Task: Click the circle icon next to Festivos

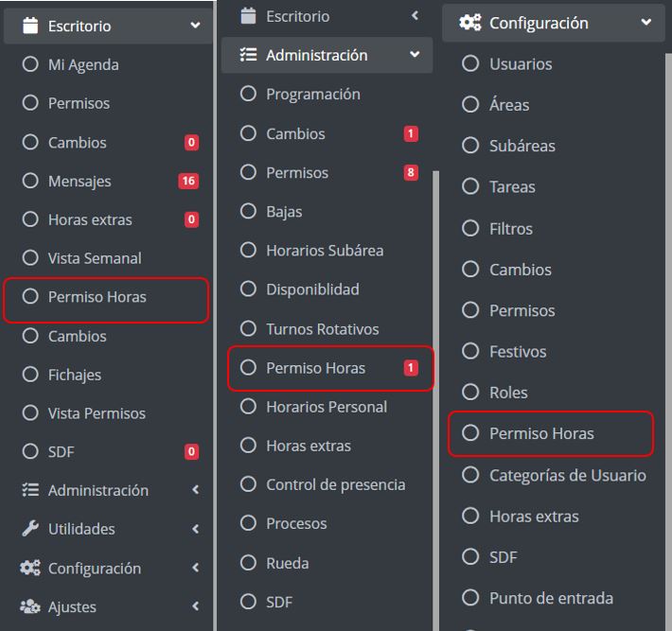Action: (470, 351)
